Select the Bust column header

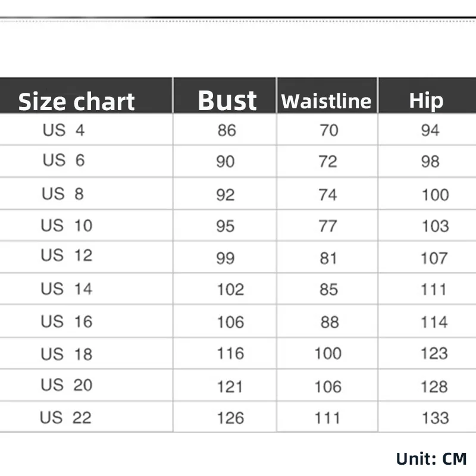[227, 101]
